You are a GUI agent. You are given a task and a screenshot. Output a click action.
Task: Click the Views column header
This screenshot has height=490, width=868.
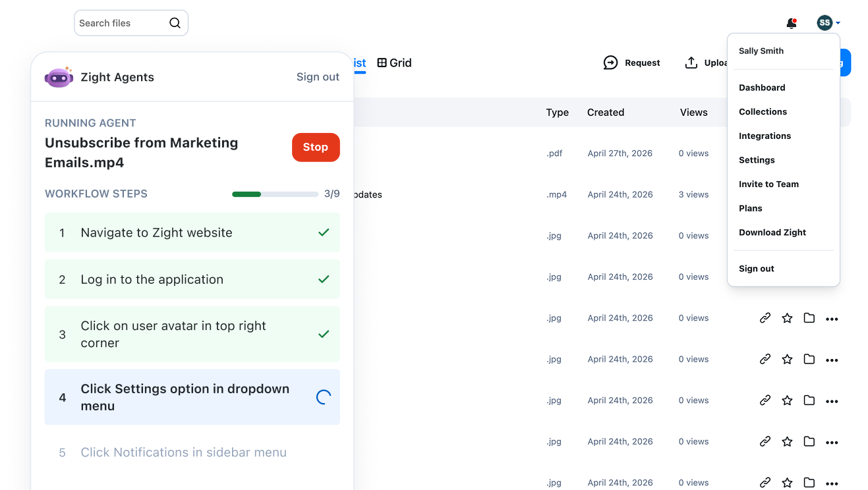point(694,113)
